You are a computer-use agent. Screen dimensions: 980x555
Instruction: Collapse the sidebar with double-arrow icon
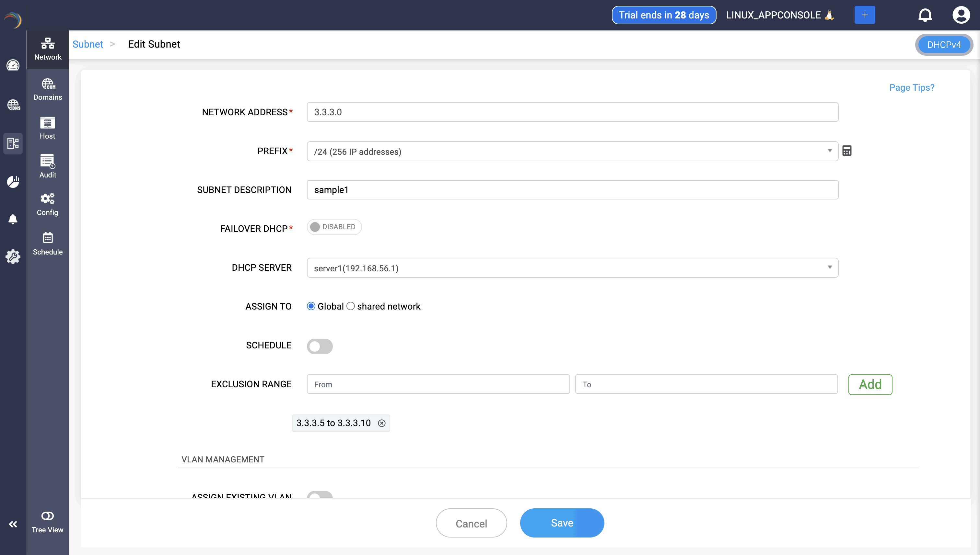click(x=13, y=524)
